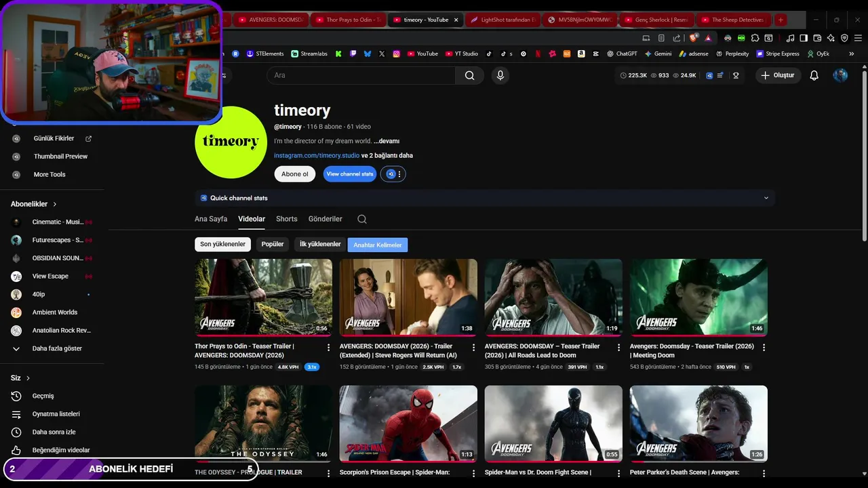Click the Oluştur create button
The image size is (868, 488).
[x=778, y=75]
